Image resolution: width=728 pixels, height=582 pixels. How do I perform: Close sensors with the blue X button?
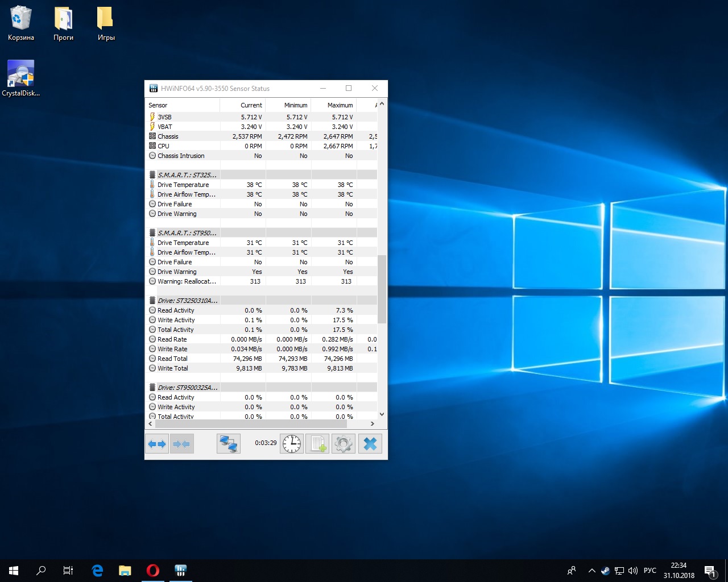click(370, 444)
